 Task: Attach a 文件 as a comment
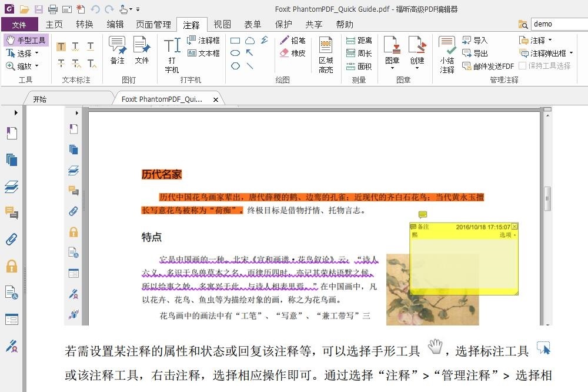coord(142,50)
